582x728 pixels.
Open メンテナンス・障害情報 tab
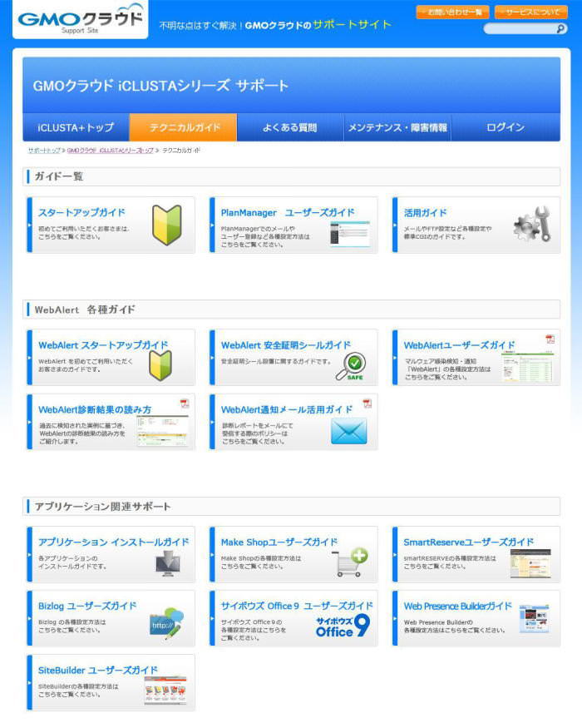coord(397,127)
